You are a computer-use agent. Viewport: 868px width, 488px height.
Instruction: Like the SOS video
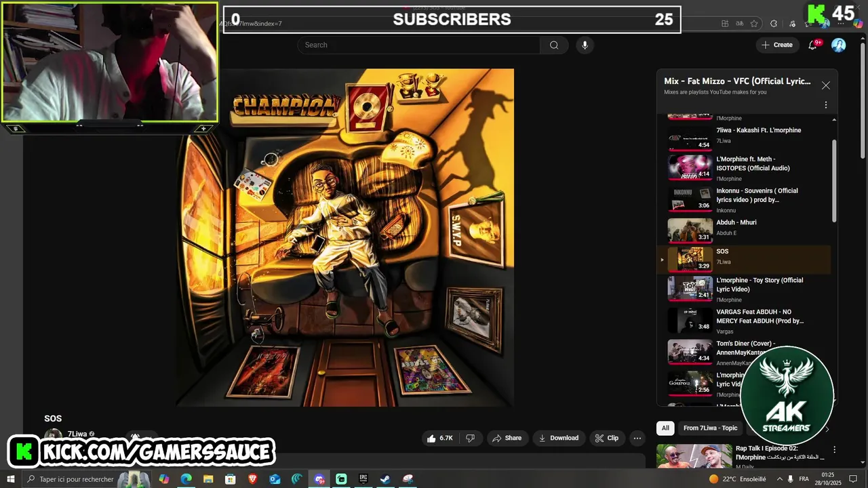pos(439,438)
